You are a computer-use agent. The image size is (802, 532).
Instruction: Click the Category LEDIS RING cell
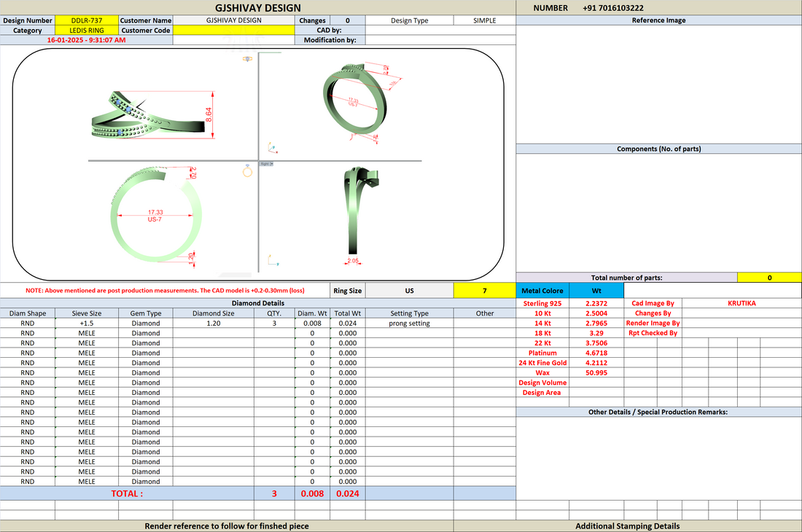(87, 30)
